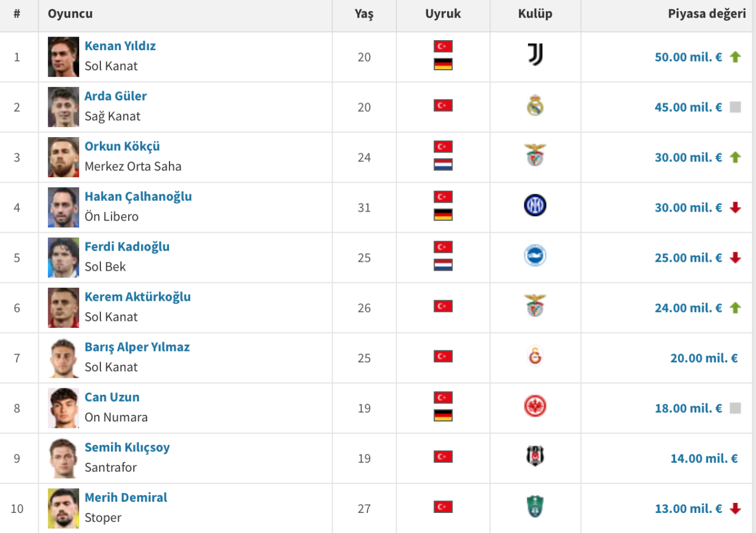756x533 pixels.
Task: Click the Eintracht Frankfurt club logo
Action: point(535,408)
